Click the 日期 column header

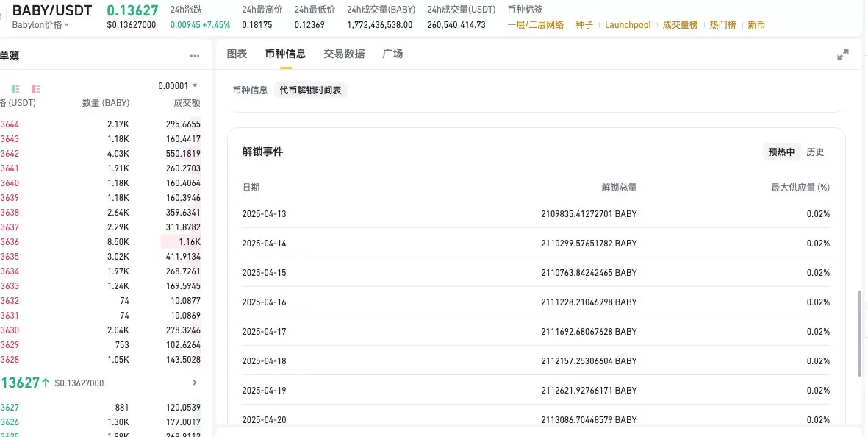point(251,187)
